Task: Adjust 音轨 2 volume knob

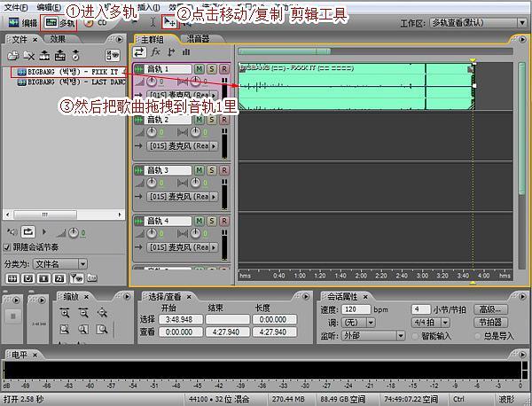Action: 152,132
